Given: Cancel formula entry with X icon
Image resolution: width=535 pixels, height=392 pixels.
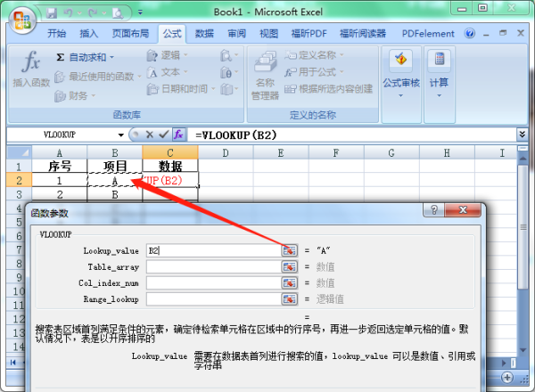Looking at the screenshot, I should click(x=149, y=135).
